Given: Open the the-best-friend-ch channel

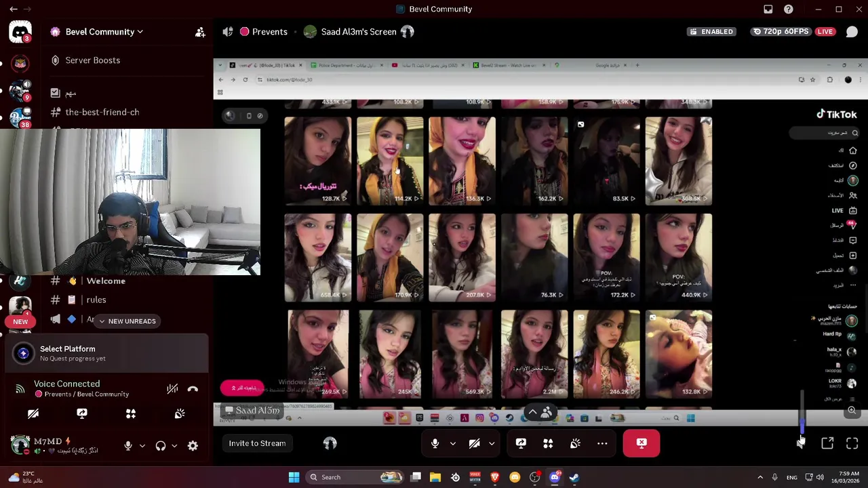Looking at the screenshot, I should (102, 112).
